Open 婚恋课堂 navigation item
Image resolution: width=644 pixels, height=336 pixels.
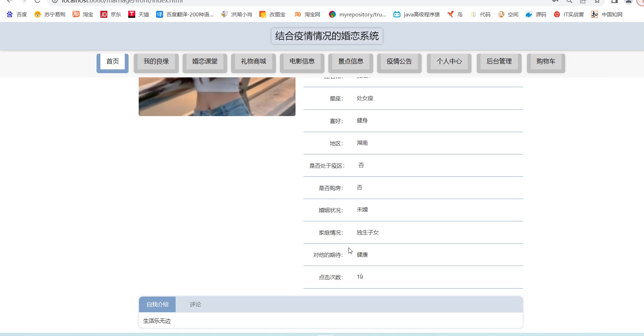[x=205, y=62]
